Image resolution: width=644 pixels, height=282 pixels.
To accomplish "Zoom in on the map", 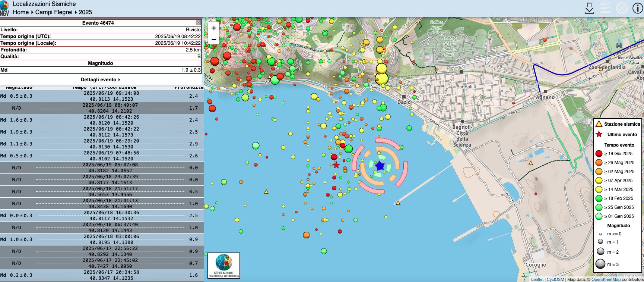I will [x=214, y=28].
